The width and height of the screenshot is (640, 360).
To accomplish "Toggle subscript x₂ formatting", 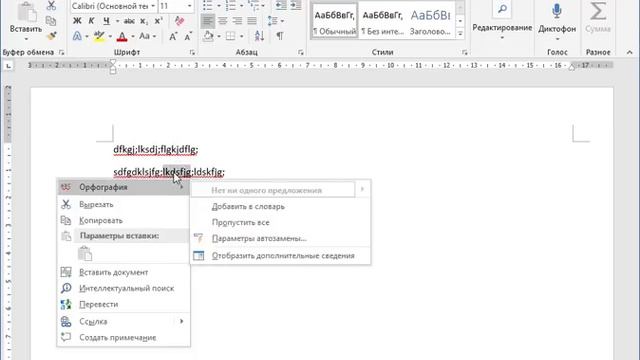I will click(x=144, y=21).
